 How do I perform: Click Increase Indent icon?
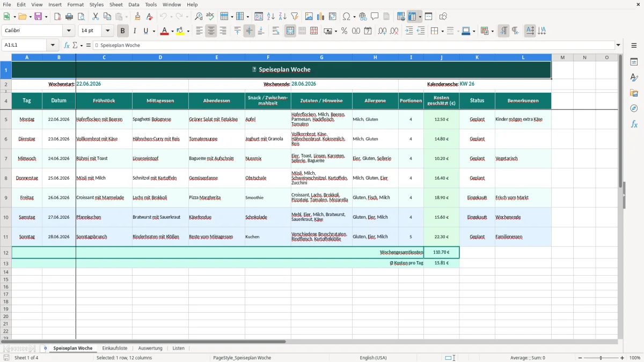pos(409,31)
